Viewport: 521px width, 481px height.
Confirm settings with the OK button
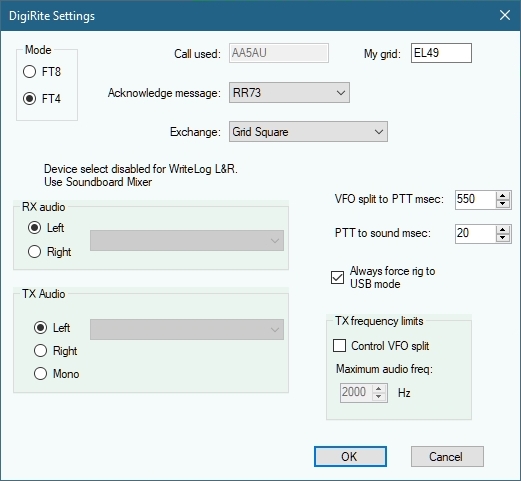(x=350, y=457)
